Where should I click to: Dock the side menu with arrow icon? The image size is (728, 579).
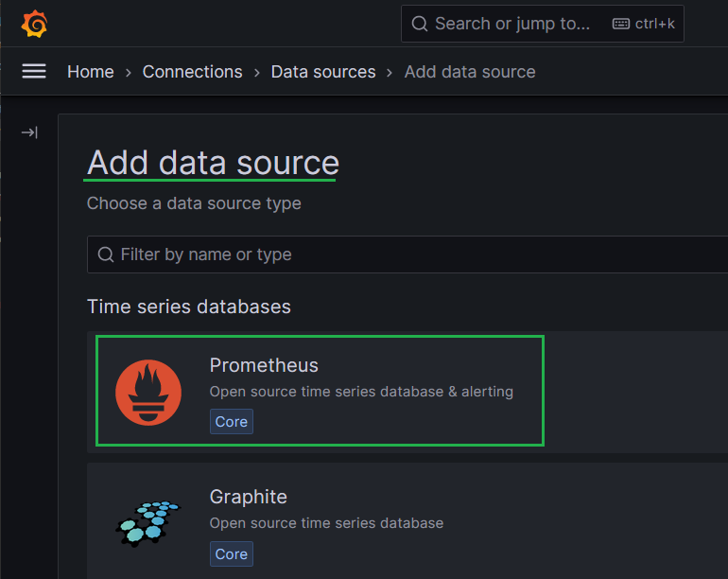point(29,132)
